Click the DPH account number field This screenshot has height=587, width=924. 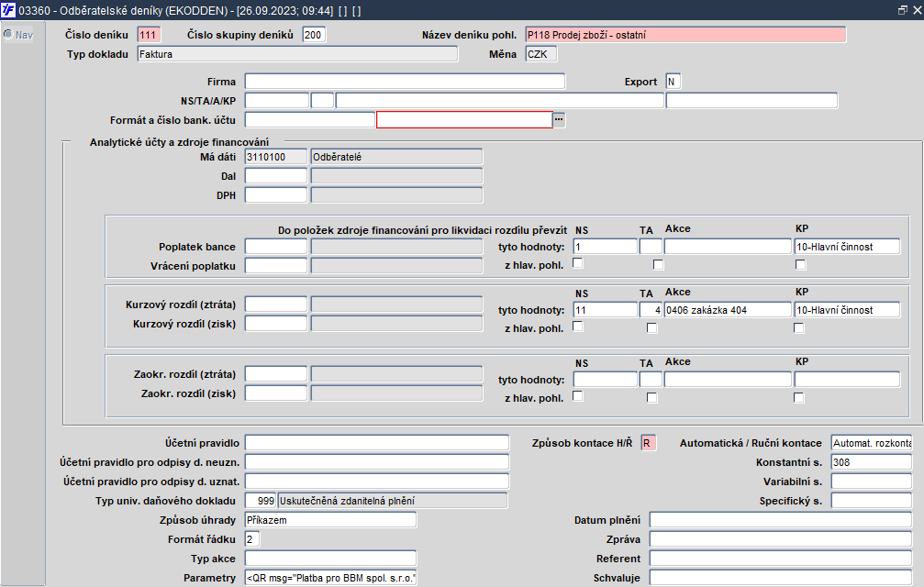pyautogui.click(x=276, y=194)
